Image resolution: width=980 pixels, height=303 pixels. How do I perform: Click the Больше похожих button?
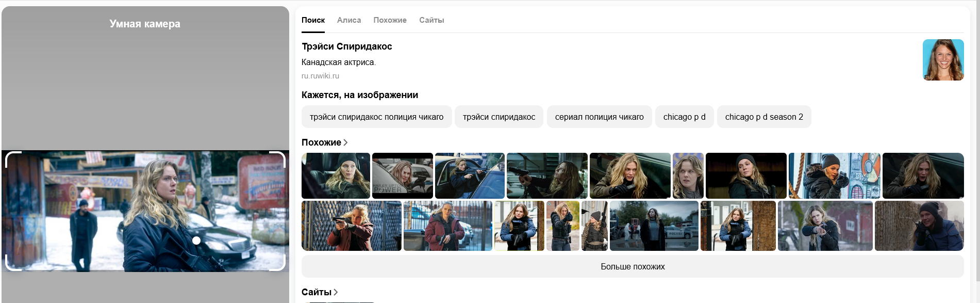pos(633,266)
